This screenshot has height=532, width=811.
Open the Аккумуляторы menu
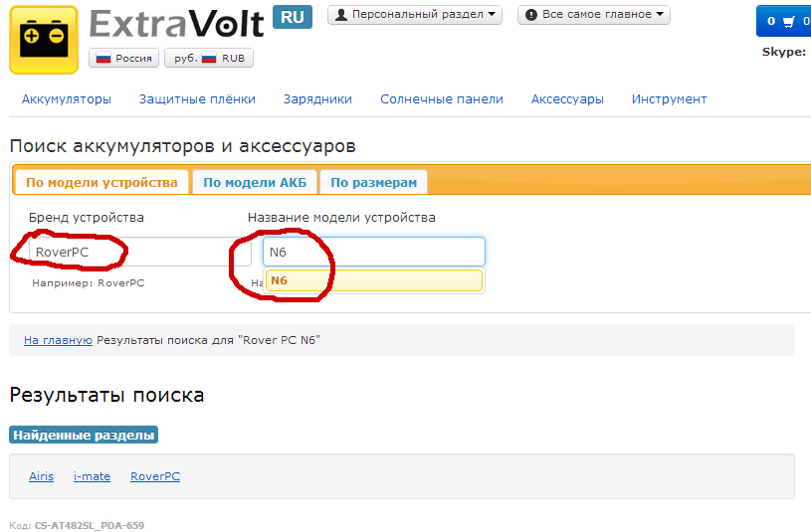[x=67, y=99]
